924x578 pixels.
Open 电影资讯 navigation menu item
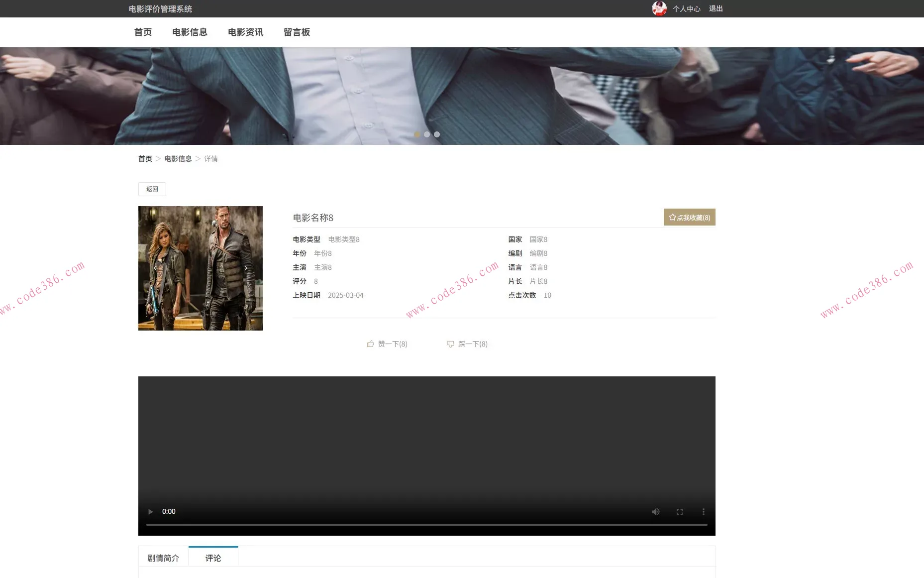tap(246, 32)
